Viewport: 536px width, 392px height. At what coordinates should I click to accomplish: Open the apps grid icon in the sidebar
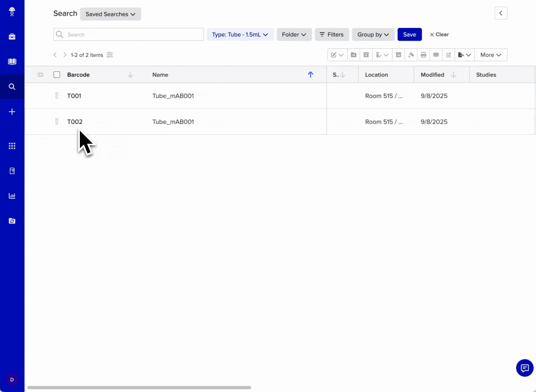tap(12, 146)
